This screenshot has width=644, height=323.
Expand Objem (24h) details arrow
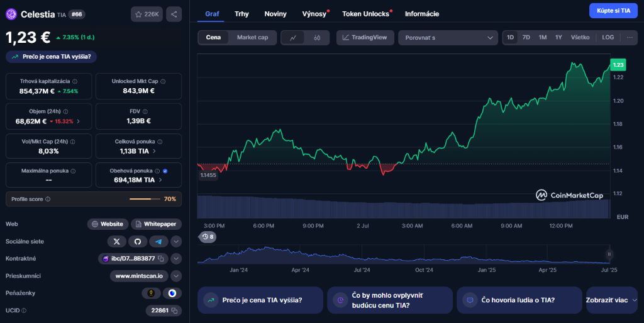pyautogui.click(x=78, y=122)
